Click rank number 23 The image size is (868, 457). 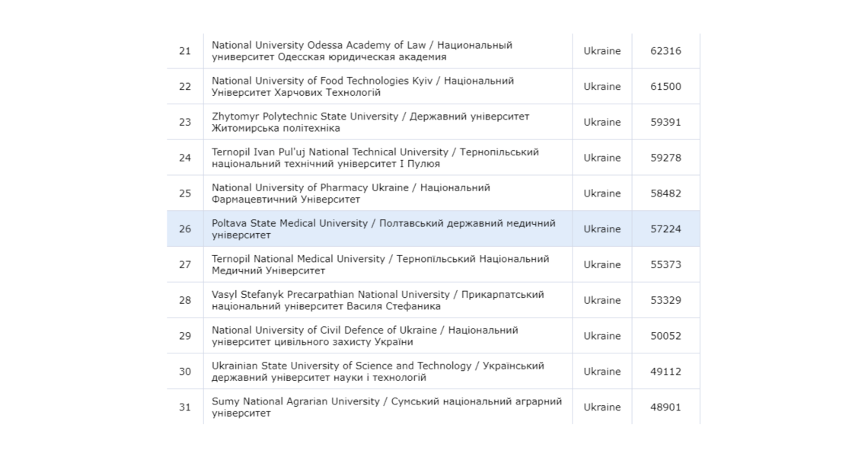tap(185, 122)
